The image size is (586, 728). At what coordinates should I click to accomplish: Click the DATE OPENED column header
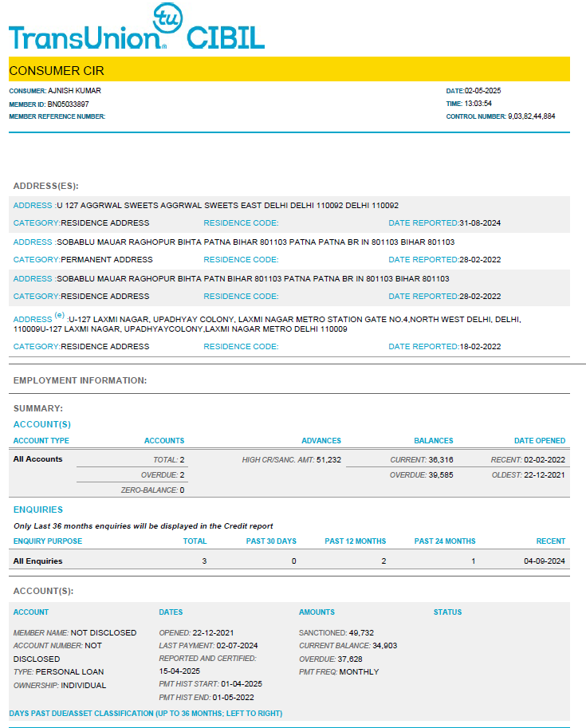(x=540, y=441)
